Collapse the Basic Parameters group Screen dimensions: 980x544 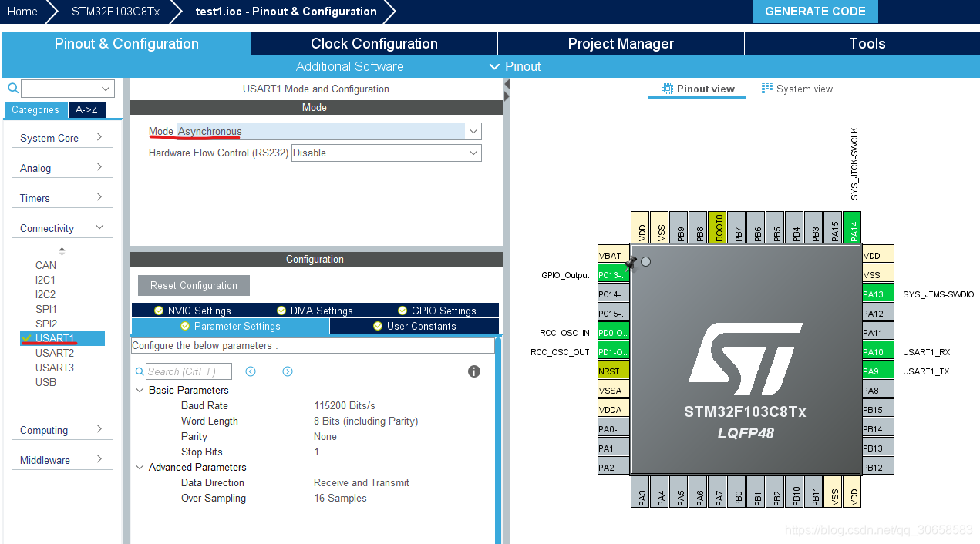coord(140,390)
